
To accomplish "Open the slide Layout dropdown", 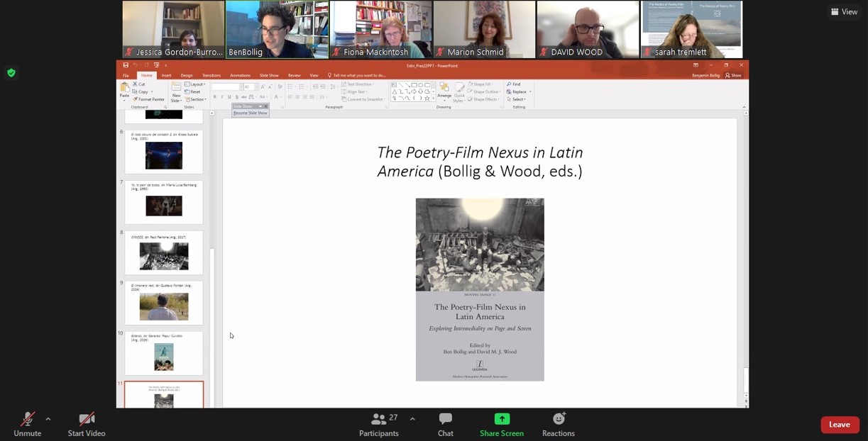I will [194, 84].
